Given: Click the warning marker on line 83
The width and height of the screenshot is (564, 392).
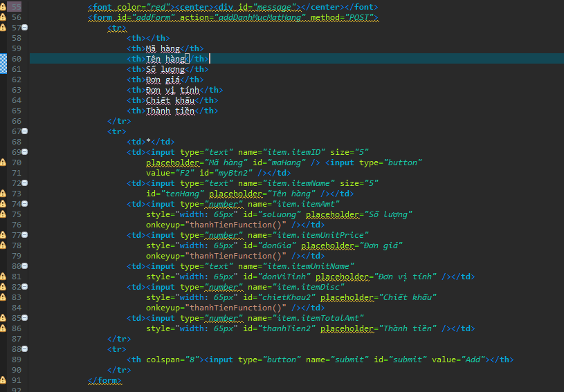Looking at the screenshot, I should click(3, 297).
